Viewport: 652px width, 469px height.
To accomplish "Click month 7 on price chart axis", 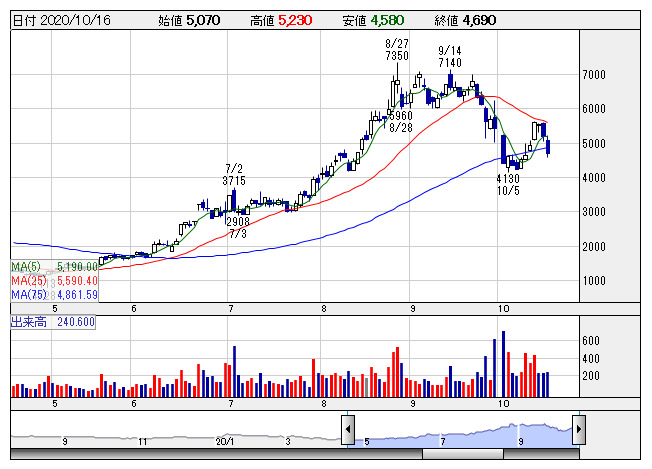I will [231, 309].
